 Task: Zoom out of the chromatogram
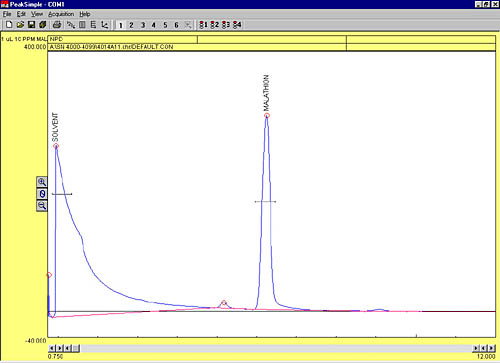point(42,205)
